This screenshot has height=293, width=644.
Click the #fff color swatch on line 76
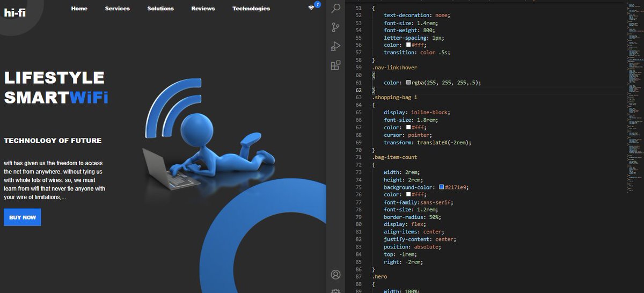click(408, 195)
